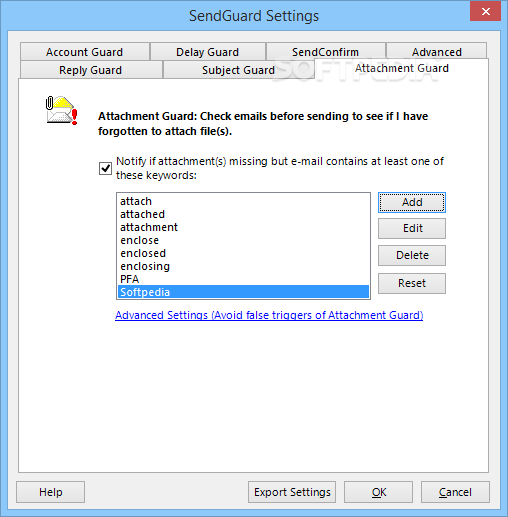Open the SendConfirm tab
Image resolution: width=508 pixels, height=517 pixels.
(x=325, y=51)
